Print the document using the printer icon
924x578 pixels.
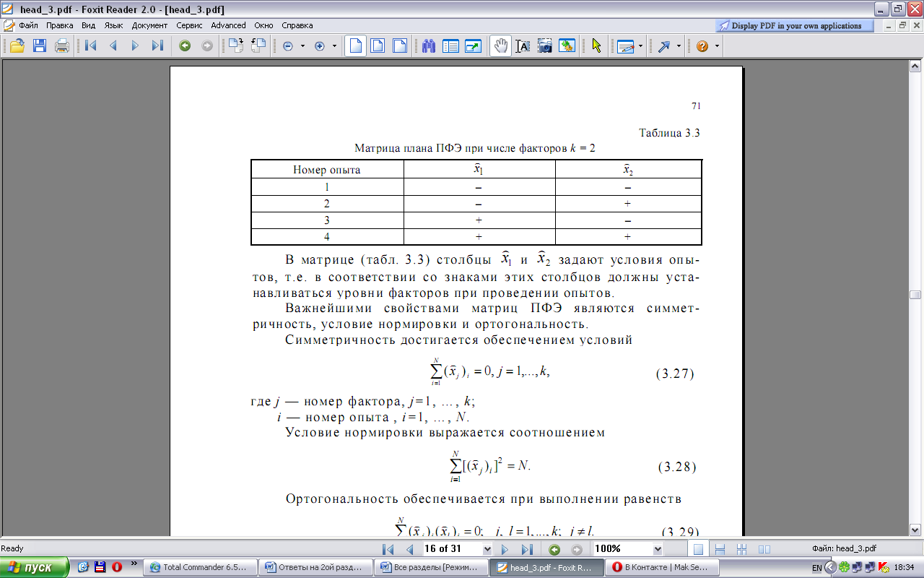(62, 46)
